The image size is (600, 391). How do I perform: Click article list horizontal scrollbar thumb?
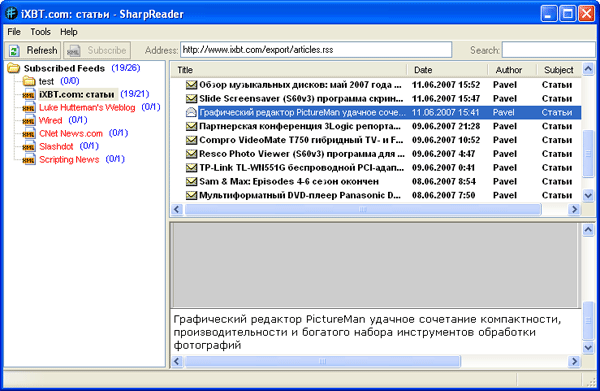pyautogui.click(x=363, y=209)
